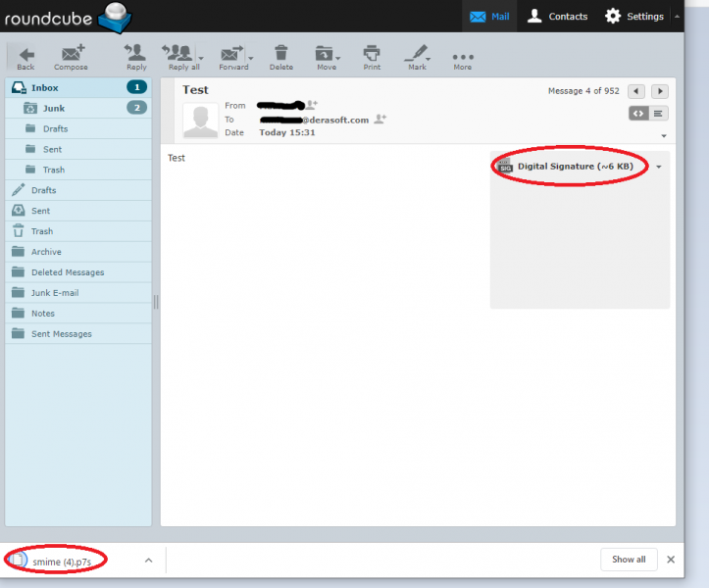
Task: Go to previous message arrow
Action: click(x=636, y=91)
